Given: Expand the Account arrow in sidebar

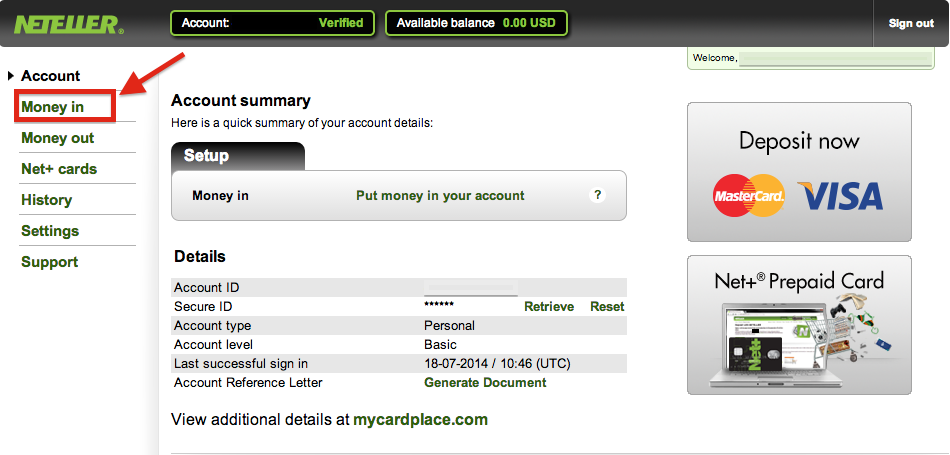Looking at the screenshot, I should [x=11, y=76].
